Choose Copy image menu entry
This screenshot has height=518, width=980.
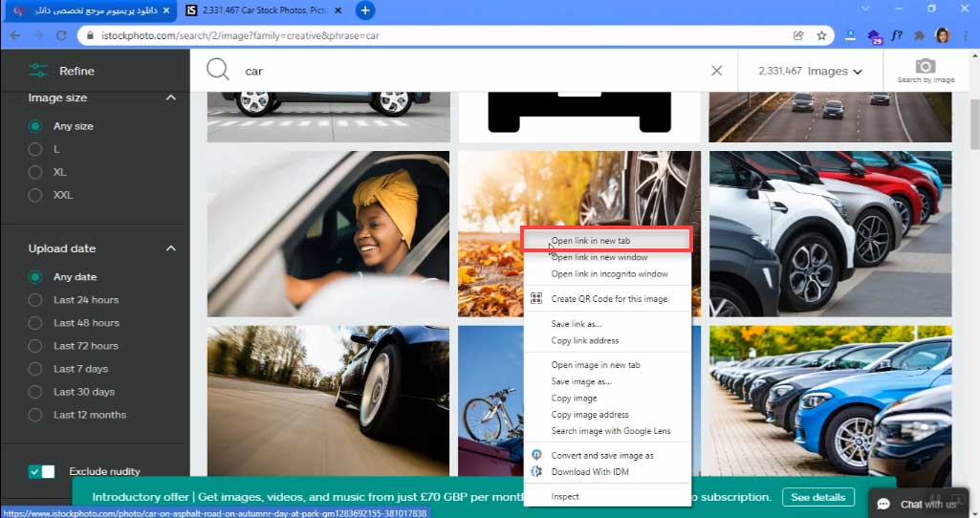[607, 398]
